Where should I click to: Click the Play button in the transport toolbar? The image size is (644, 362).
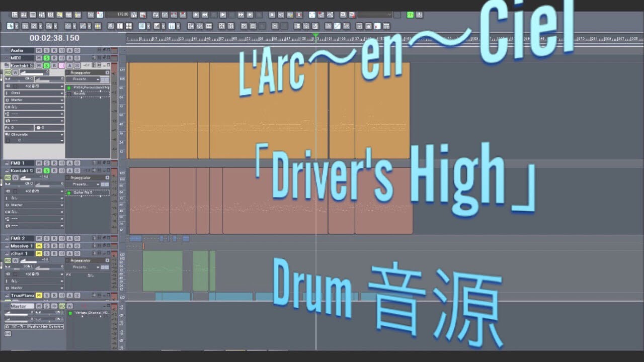[x=223, y=15]
